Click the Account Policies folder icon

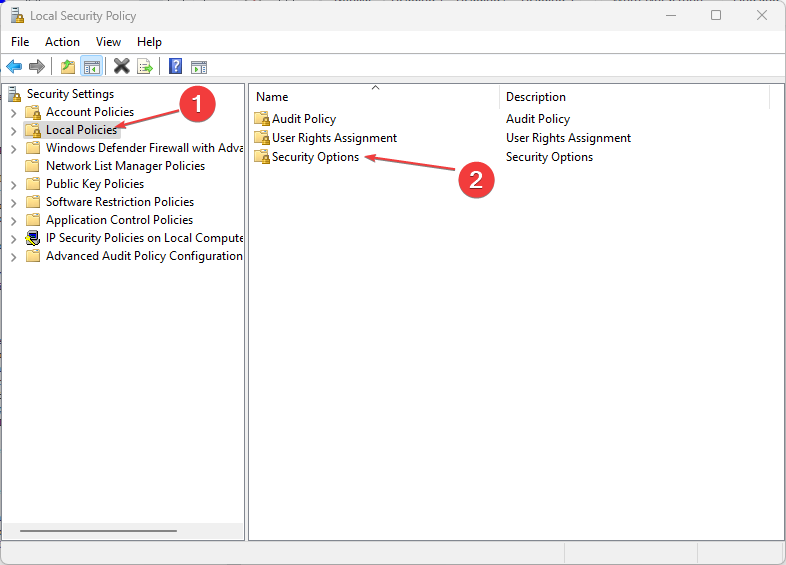pos(33,112)
